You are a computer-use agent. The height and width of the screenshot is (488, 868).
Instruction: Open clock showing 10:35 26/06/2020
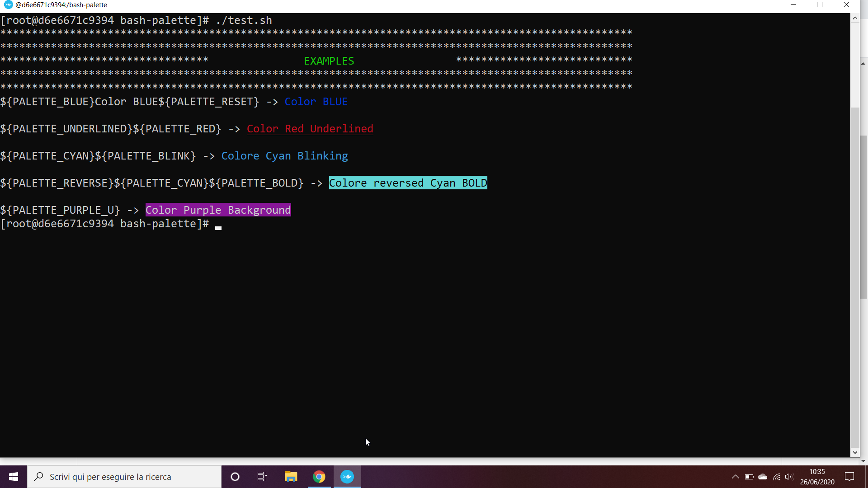(x=817, y=477)
